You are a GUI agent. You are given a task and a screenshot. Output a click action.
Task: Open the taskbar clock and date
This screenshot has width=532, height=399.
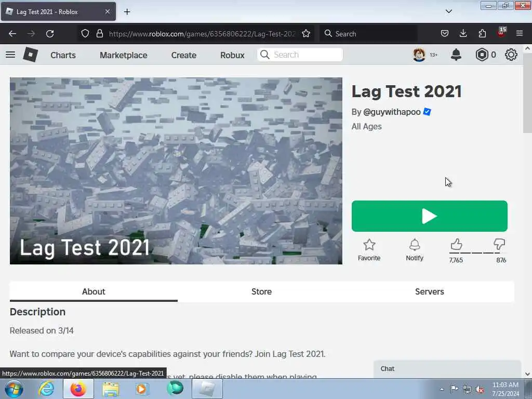click(x=506, y=389)
